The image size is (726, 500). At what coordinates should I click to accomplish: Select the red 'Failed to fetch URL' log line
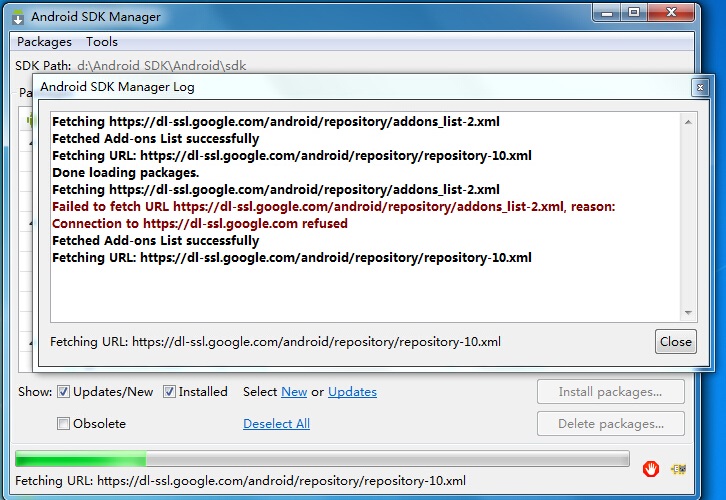click(333, 206)
